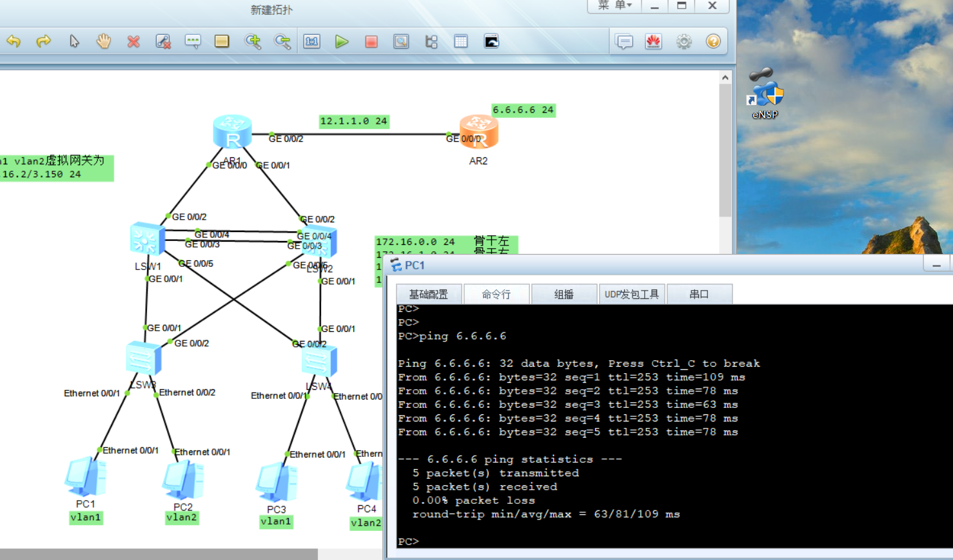Image resolution: width=953 pixels, height=560 pixels.
Task: Click the red X delete tool
Action: pyautogui.click(x=133, y=42)
